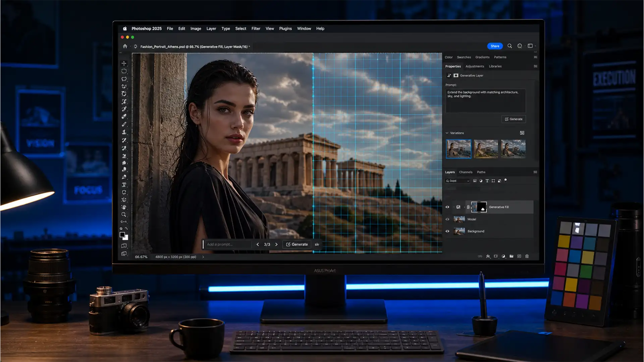Open the workspace layout icon
This screenshot has height=362, width=644.
530,46
